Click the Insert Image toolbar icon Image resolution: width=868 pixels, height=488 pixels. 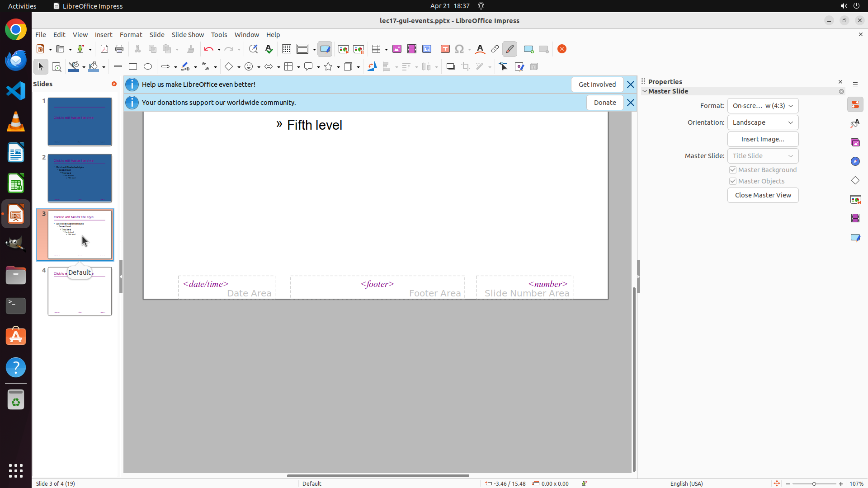[x=397, y=49]
